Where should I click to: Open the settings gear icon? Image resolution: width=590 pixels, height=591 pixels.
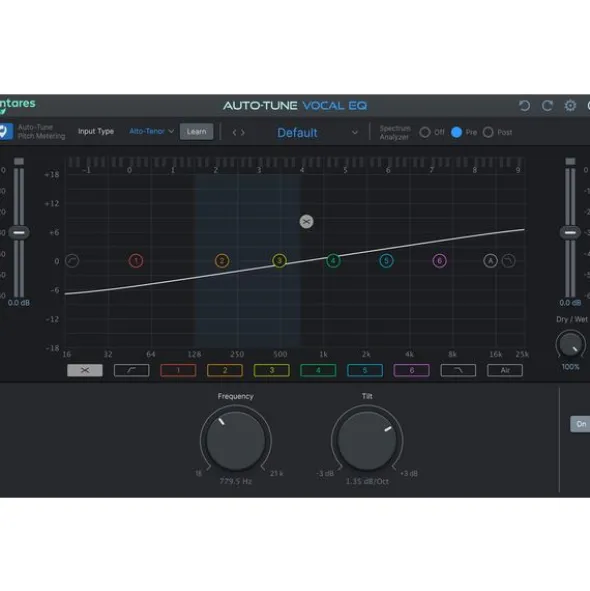pyautogui.click(x=570, y=106)
